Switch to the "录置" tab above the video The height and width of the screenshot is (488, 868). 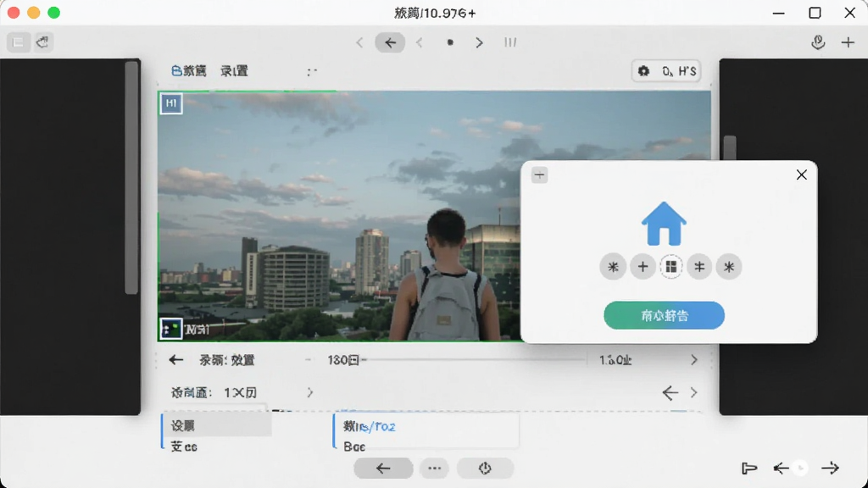234,71
